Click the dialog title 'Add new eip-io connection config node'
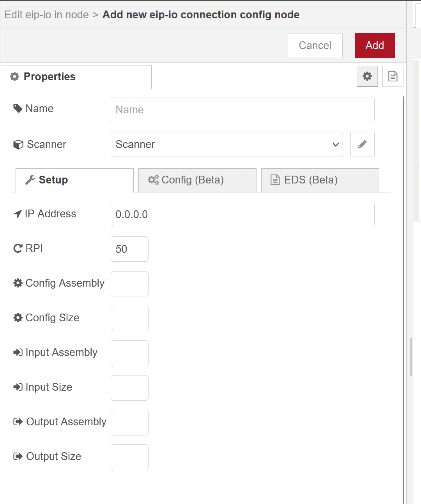421x504 pixels. [x=201, y=15]
